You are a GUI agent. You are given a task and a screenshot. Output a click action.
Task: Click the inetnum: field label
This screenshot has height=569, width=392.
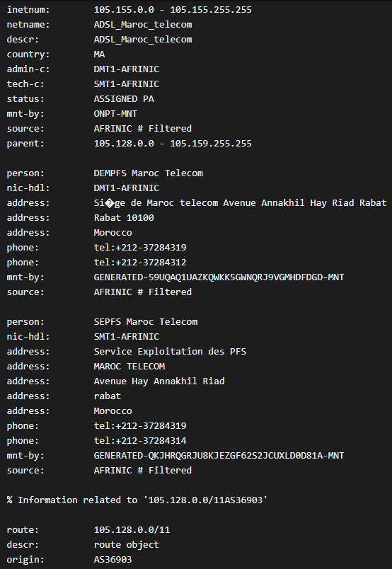[28, 10]
